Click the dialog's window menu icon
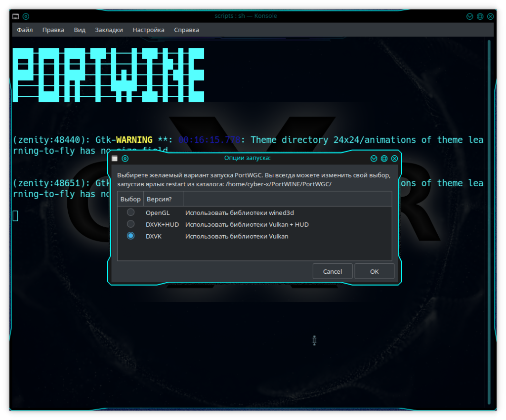This screenshot has width=506, height=420. [x=115, y=159]
